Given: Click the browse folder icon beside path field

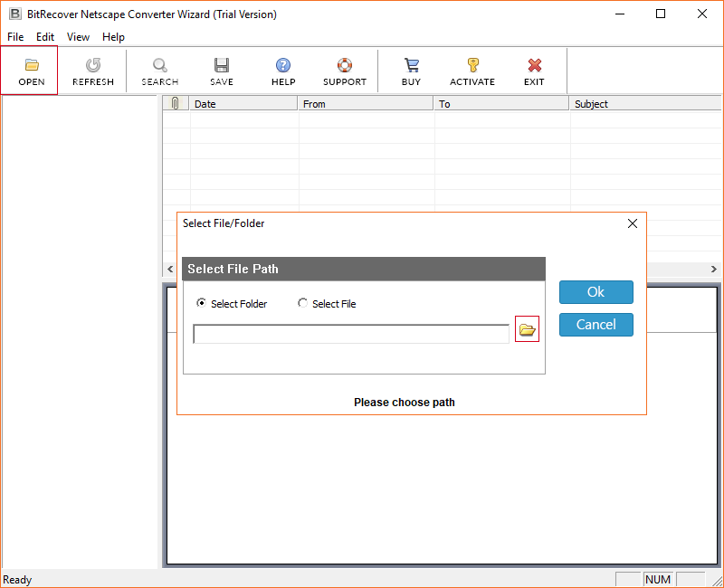Looking at the screenshot, I should click(527, 329).
